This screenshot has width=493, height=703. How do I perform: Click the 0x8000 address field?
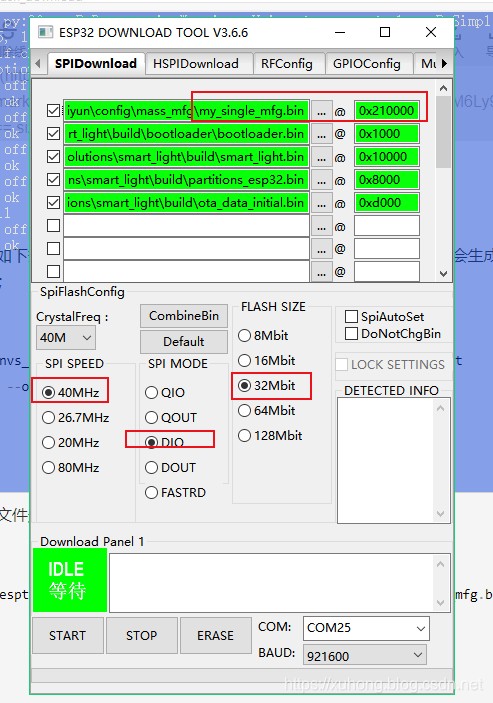(x=387, y=180)
